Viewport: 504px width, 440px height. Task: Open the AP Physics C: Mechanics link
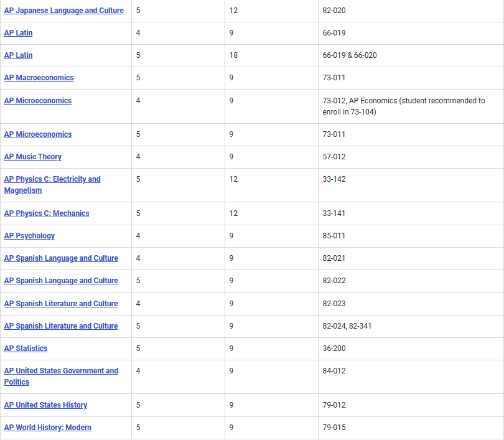pos(46,213)
